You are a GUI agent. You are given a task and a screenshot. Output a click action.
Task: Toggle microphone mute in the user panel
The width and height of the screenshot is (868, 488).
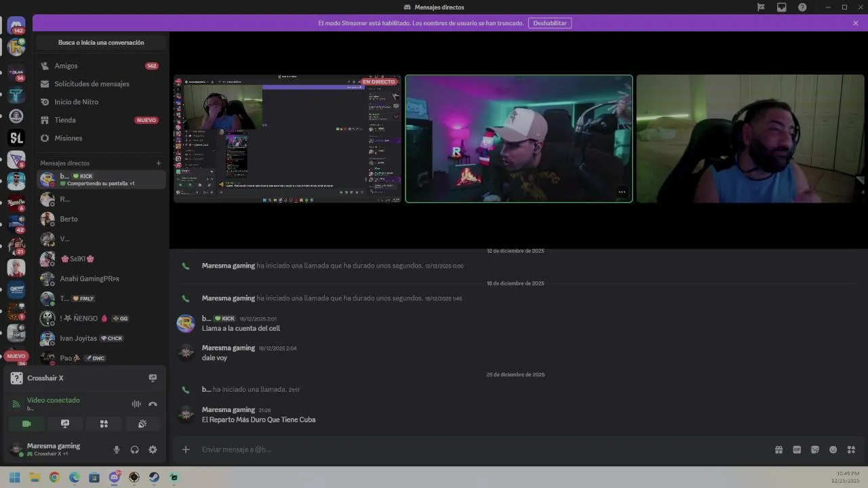click(117, 449)
